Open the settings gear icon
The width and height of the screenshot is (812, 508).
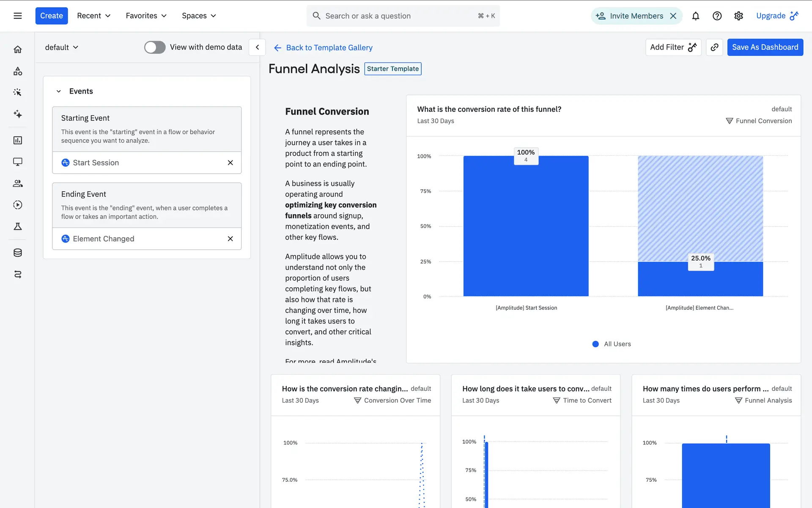(x=738, y=16)
